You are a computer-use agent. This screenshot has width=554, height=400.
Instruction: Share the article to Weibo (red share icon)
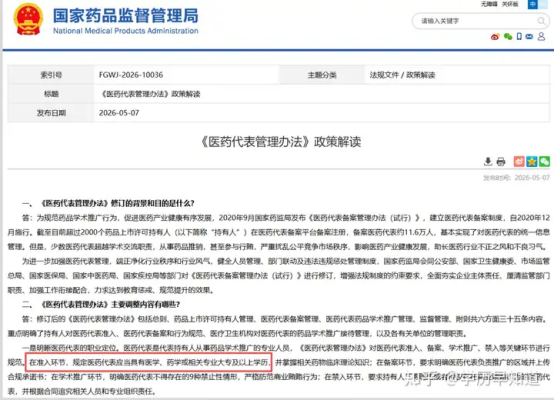tap(519, 161)
